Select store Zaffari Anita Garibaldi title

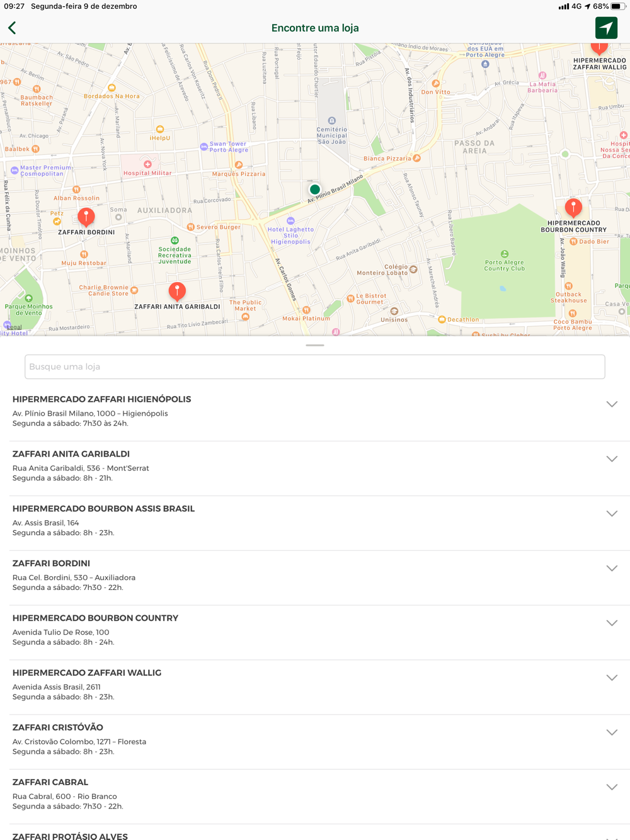[x=71, y=454]
